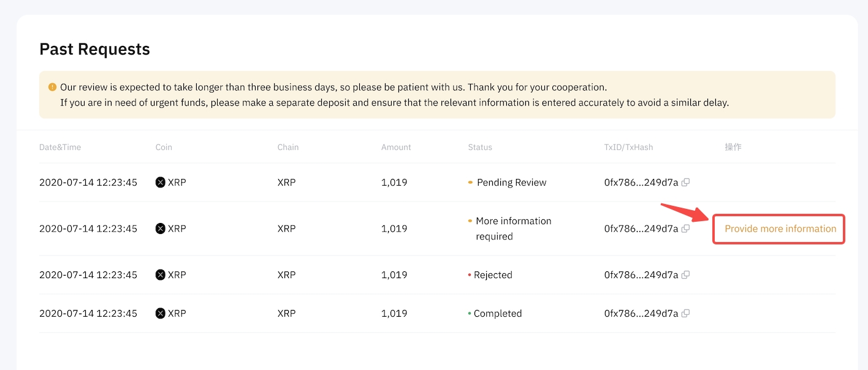
Task: Select the Pending Review status label
Action: pyautogui.click(x=511, y=183)
